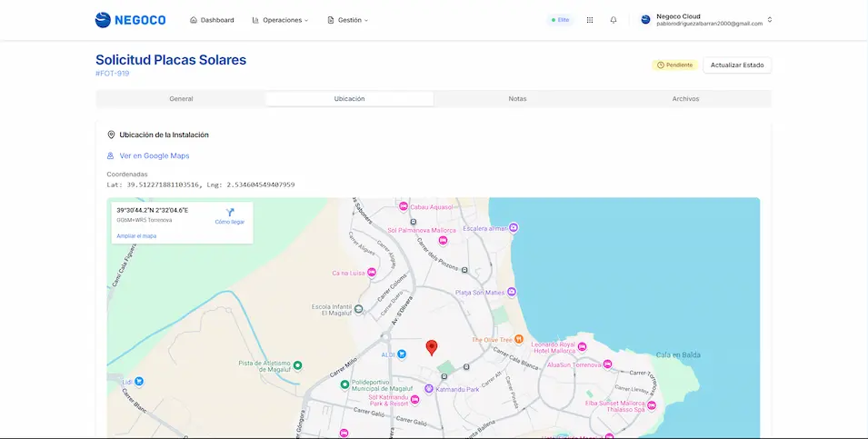Image resolution: width=868 pixels, height=439 pixels.
Task: Select the AluaSun Torrenova hotel marker
Action: [x=607, y=364]
